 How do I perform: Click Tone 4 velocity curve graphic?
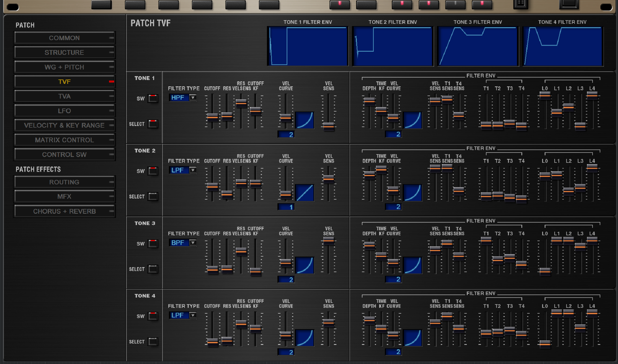(x=305, y=338)
